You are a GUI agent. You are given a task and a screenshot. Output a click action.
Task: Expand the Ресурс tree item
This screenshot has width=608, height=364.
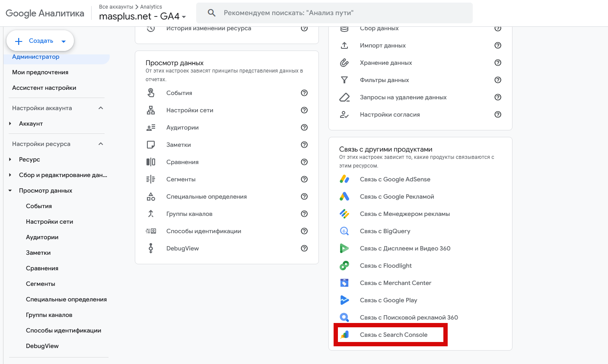click(x=10, y=159)
